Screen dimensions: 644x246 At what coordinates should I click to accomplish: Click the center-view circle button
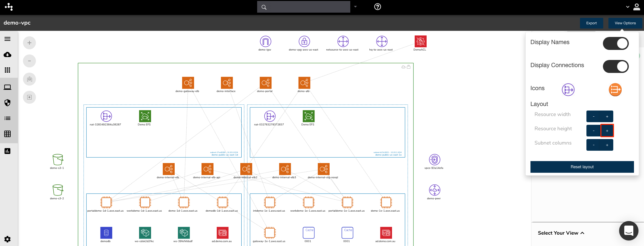coord(29,97)
